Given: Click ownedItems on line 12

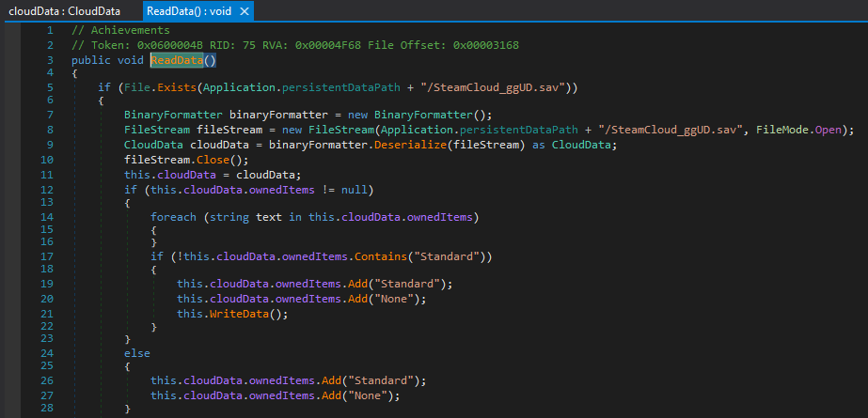Looking at the screenshot, I should 282,190.
